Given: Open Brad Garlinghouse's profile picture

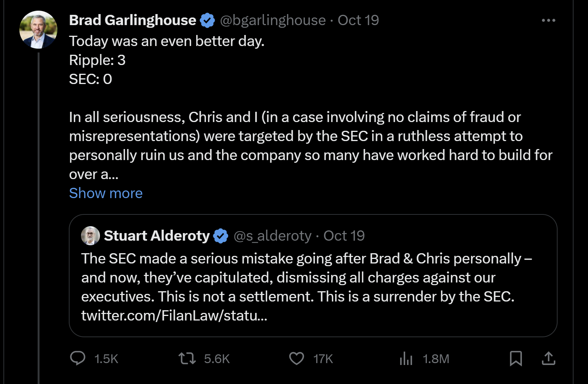Looking at the screenshot, I should pyautogui.click(x=38, y=30).
